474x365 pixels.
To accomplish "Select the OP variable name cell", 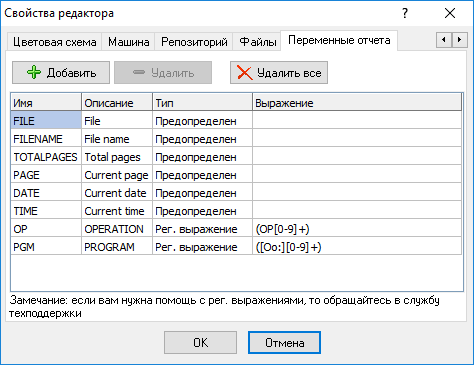I will [46, 228].
